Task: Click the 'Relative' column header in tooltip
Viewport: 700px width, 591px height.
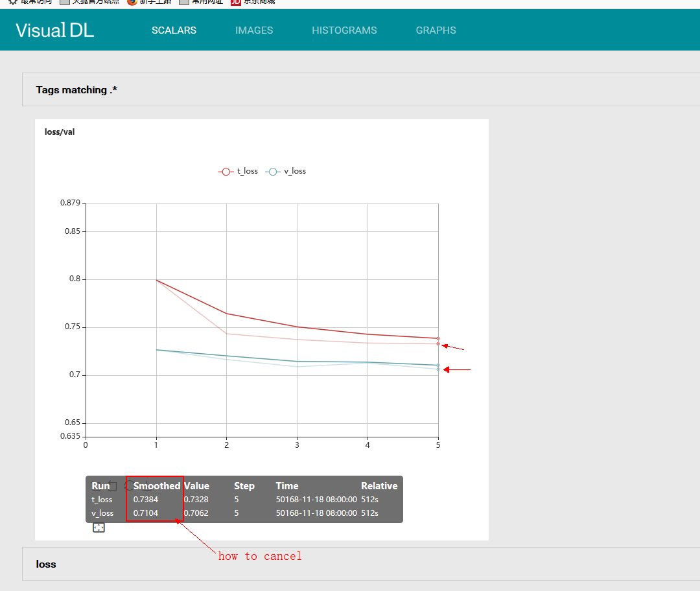Action: pyautogui.click(x=379, y=485)
